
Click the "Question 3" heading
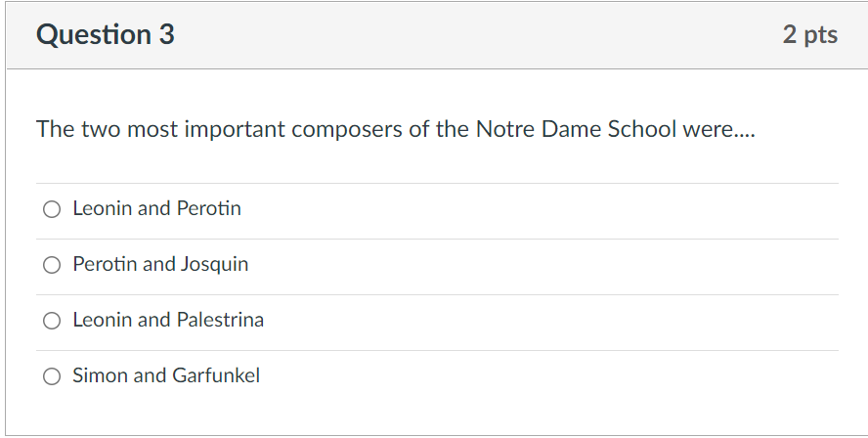pyautogui.click(x=106, y=35)
